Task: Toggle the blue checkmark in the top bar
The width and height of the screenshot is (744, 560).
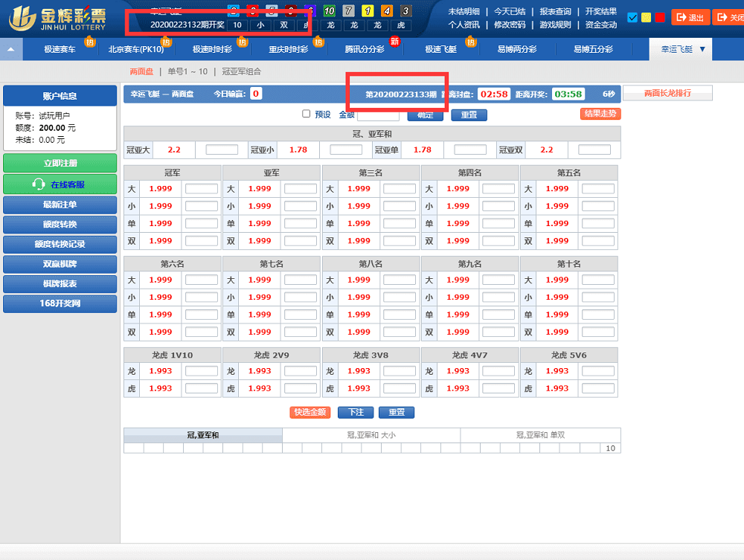Action: (x=632, y=16)
